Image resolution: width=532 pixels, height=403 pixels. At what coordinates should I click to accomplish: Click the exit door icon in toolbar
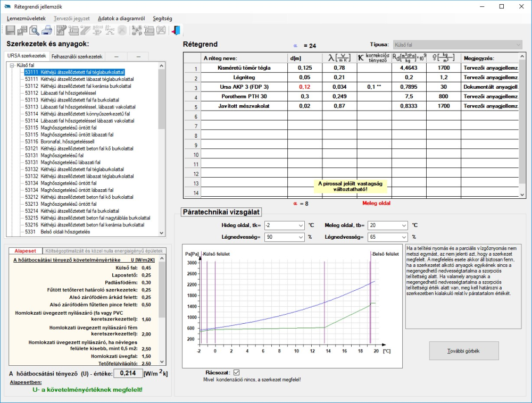point(177,30)
